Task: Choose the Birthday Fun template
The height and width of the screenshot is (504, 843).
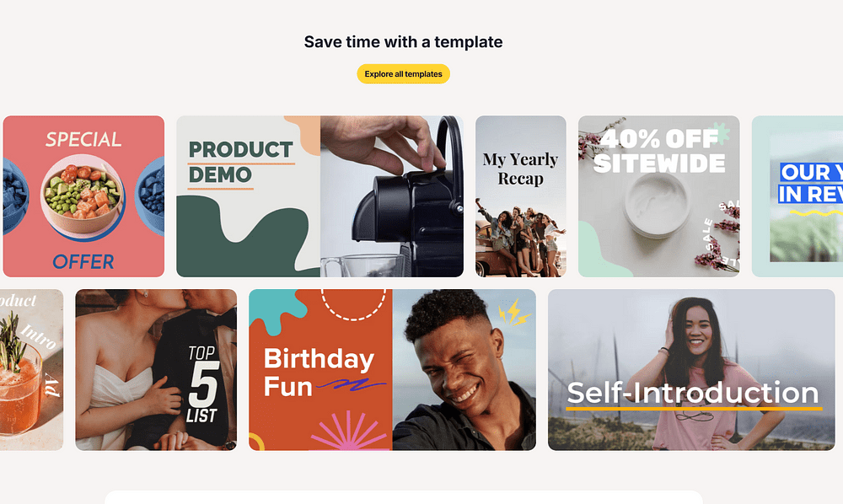Action: pyautogui.click(x=393, y=370)
